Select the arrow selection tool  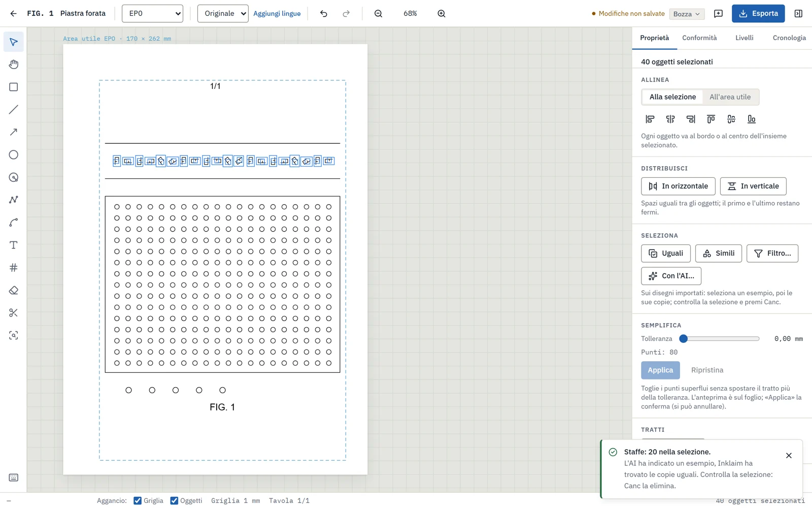tap(14, 42)
